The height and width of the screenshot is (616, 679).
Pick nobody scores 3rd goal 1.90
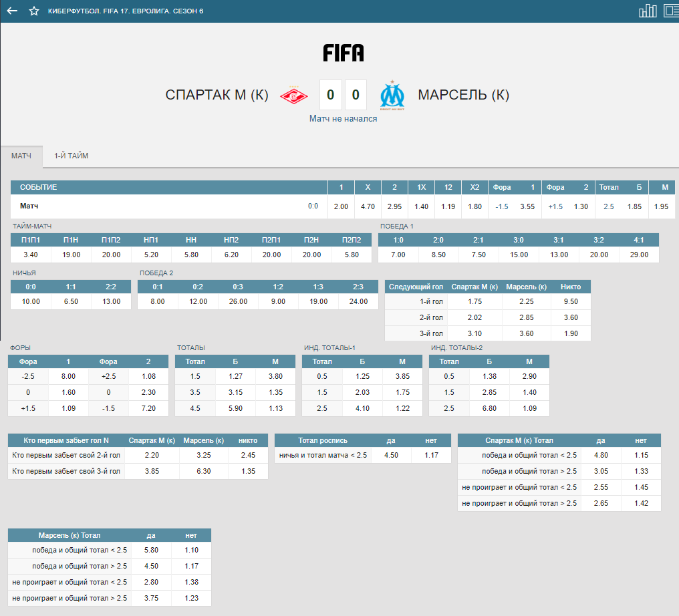(x=571, y=333)
